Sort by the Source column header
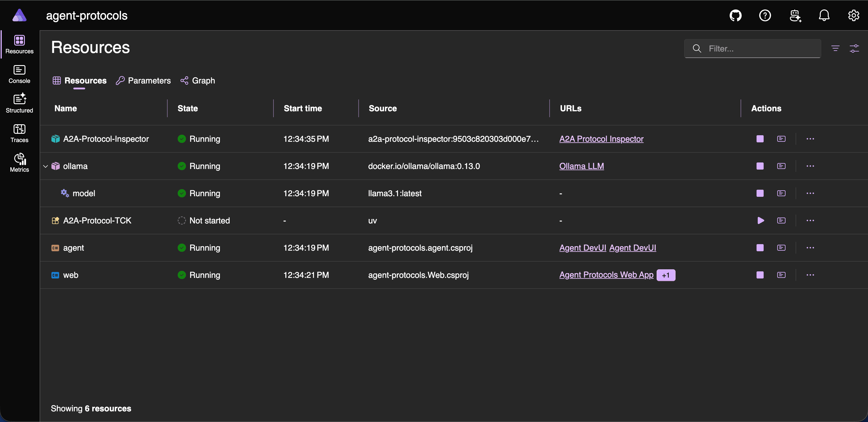 pos(383,108)
